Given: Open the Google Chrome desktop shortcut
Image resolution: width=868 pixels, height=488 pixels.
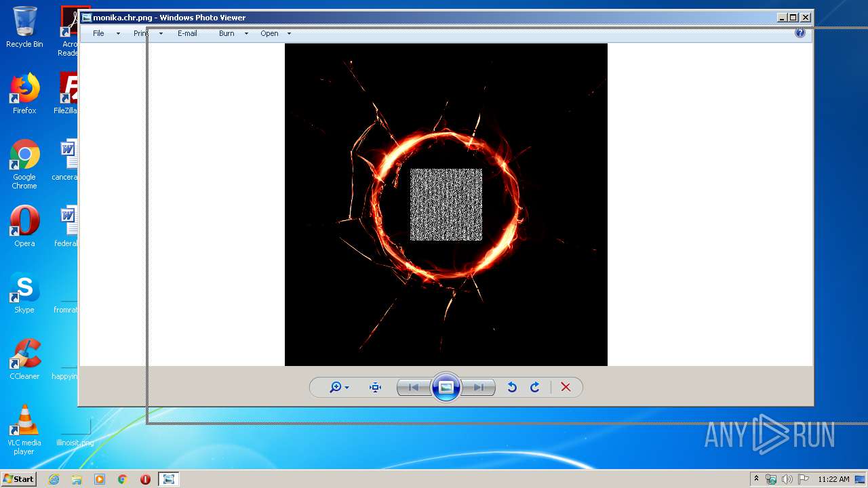Looking at the screenshot, I should pos(24,164).
